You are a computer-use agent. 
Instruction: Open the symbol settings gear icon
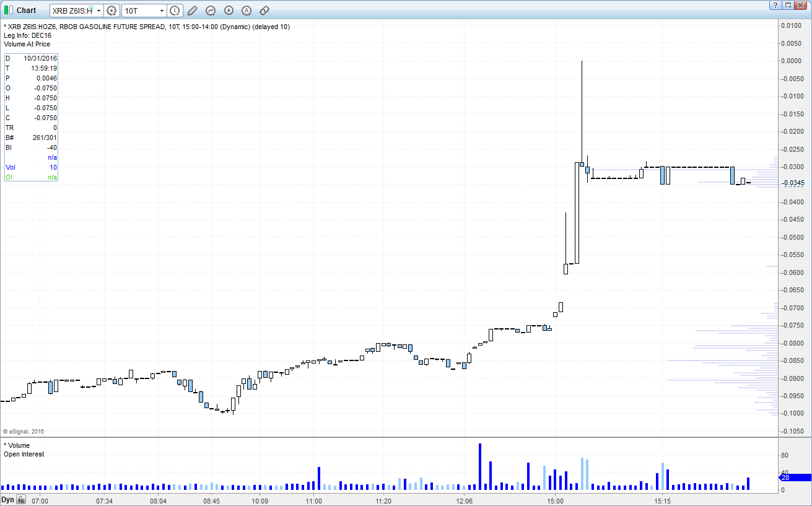tap(112, 11)
